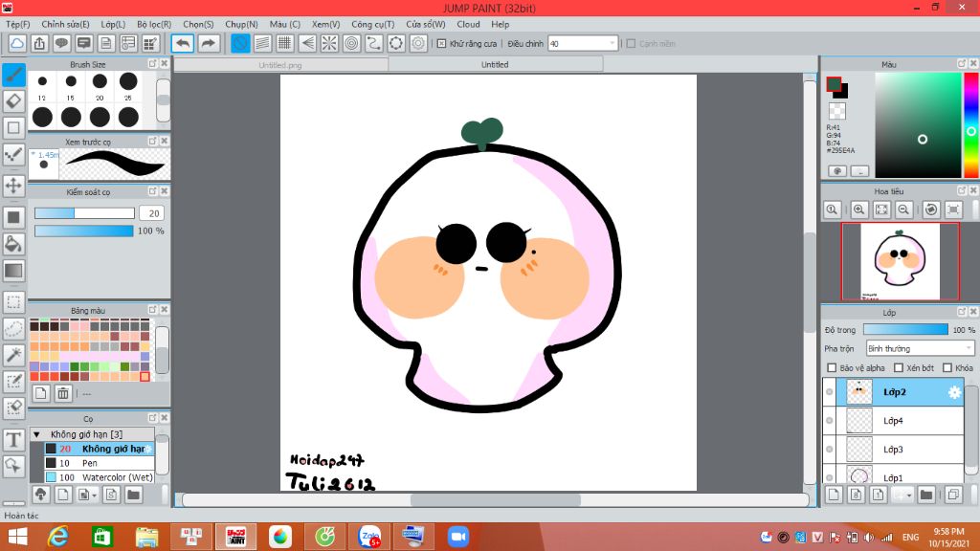The height and width of the screenshot is (551, 980).
Task: Click the Undo arrow in toolbar
Action: tap(183, 43)
